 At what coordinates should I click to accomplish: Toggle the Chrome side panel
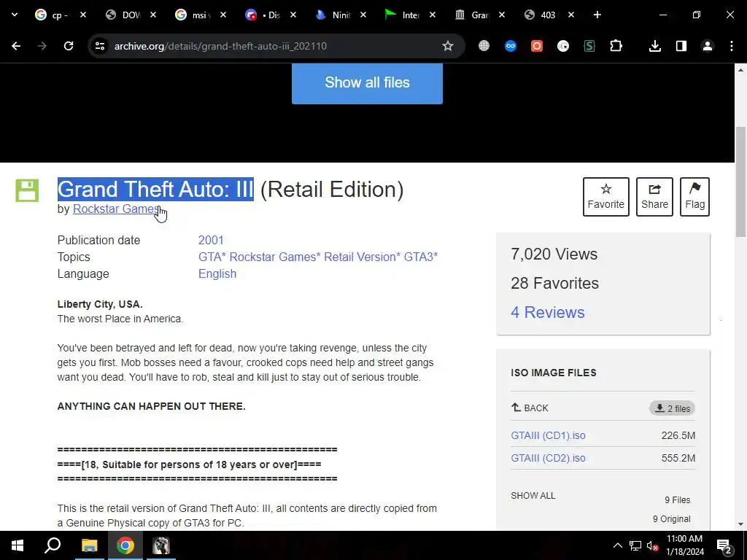point(681,46)
